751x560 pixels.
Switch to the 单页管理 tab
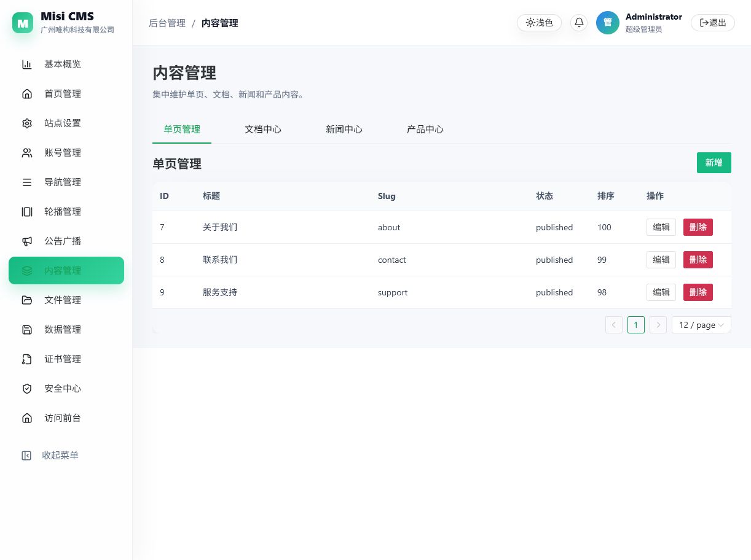[x=182, y=130]
